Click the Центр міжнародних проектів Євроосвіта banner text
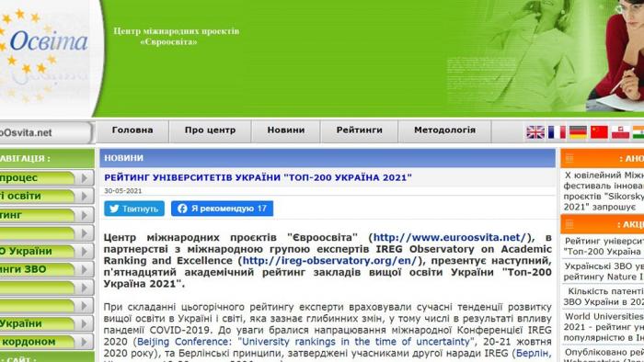 click(177, 37)
